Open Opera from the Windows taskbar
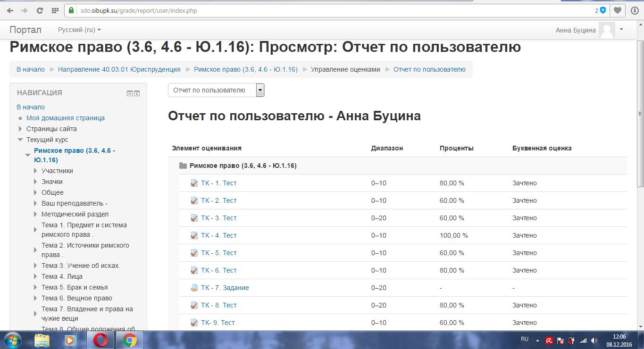 pyautogui.click(x=100, y=340)
